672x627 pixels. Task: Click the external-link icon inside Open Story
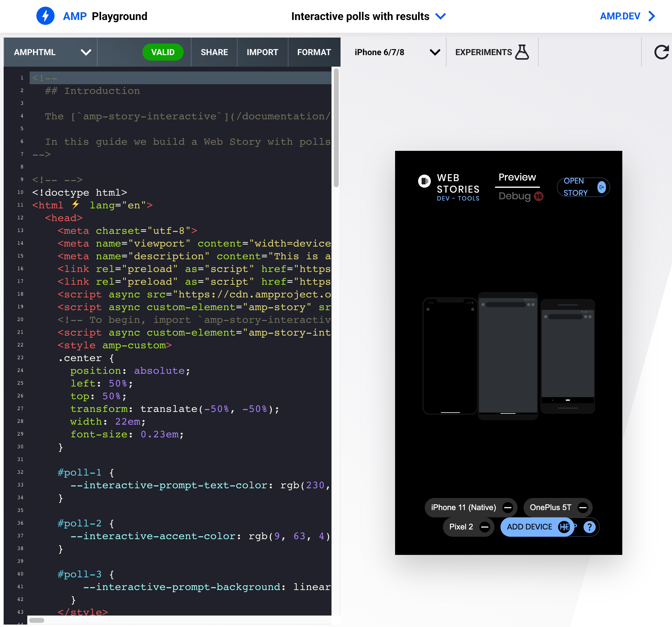coord(601,187)
